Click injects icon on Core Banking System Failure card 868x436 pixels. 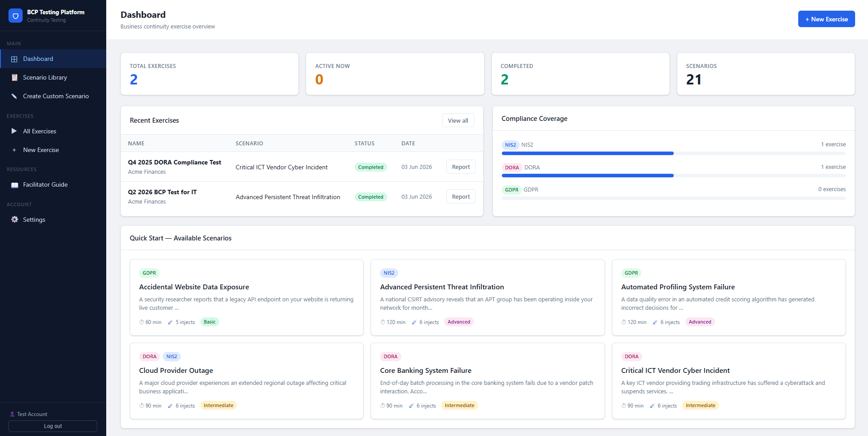411,406
